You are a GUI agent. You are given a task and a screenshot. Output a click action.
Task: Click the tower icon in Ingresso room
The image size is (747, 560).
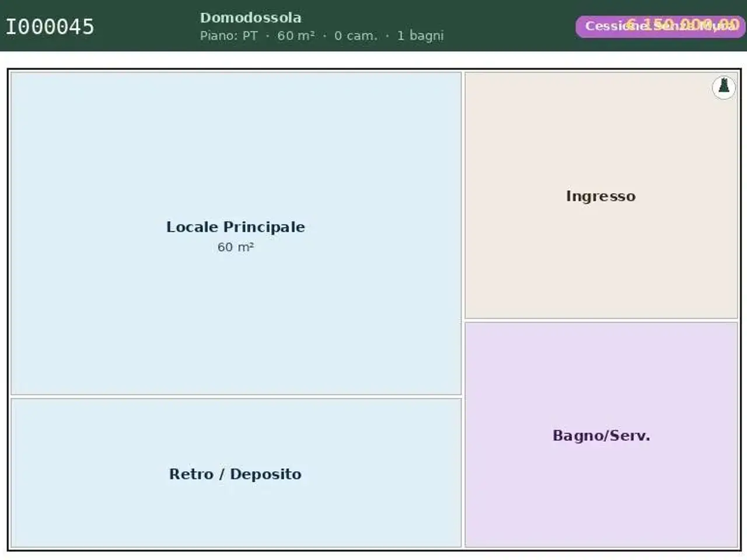tap(724, 87)
